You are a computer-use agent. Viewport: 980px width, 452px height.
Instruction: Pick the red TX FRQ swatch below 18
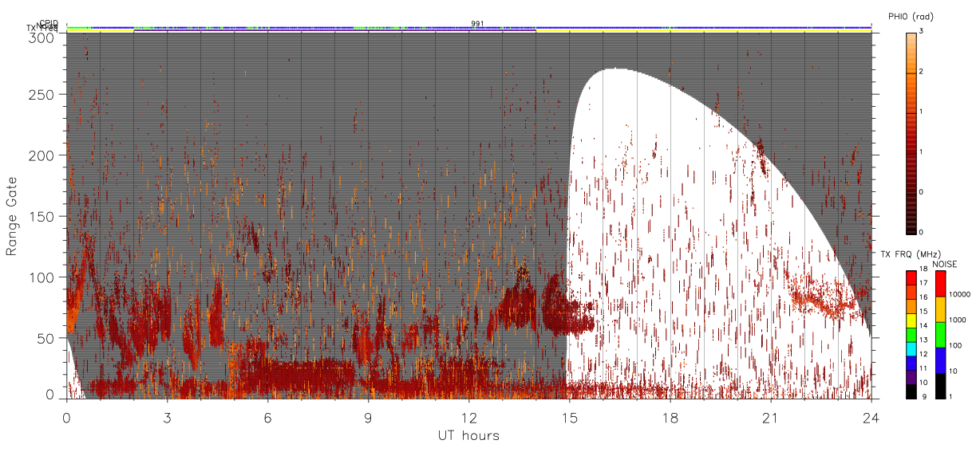click(911, 277)
